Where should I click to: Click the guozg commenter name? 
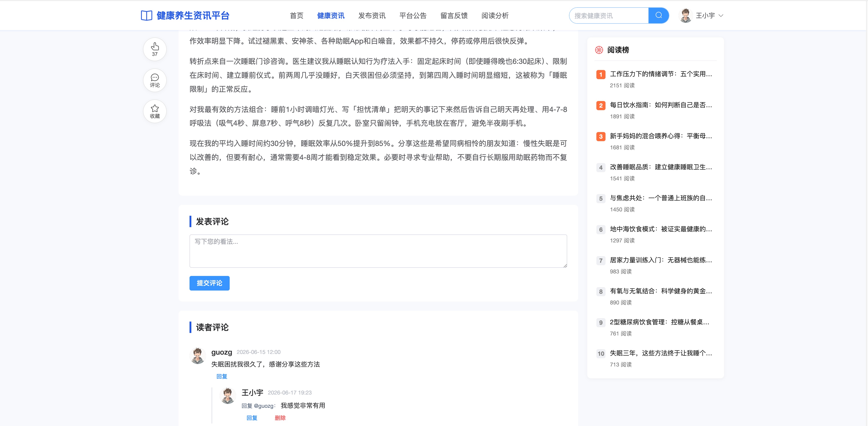click(222, 352)
